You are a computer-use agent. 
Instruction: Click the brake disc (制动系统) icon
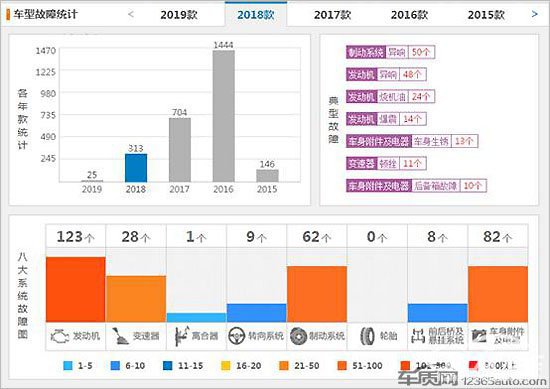pyautogui.click(x=299, y=336)
